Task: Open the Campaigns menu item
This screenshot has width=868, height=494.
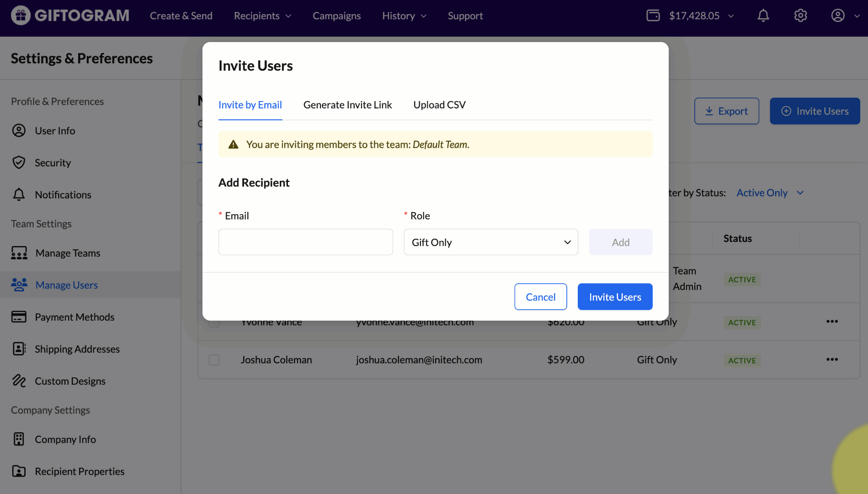Action: (x=336, y=16)
